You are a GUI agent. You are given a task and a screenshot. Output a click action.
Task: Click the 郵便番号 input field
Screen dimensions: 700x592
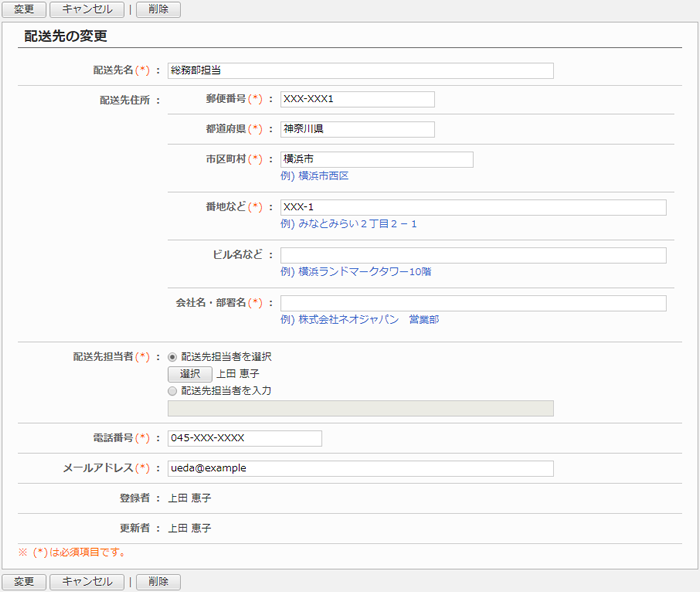(357, 99)
